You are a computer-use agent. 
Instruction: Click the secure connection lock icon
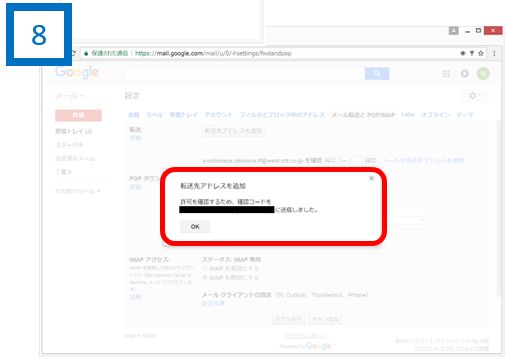tap(86, 53)
